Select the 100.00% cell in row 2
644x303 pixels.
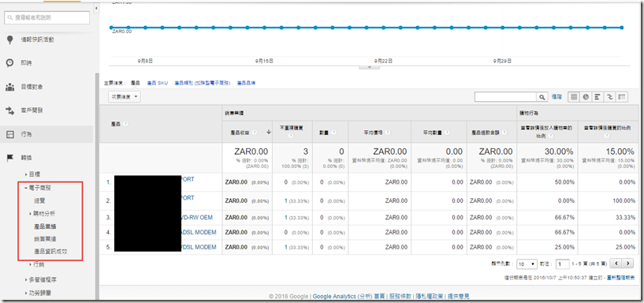pyautogui.click(x=608, y=200)
